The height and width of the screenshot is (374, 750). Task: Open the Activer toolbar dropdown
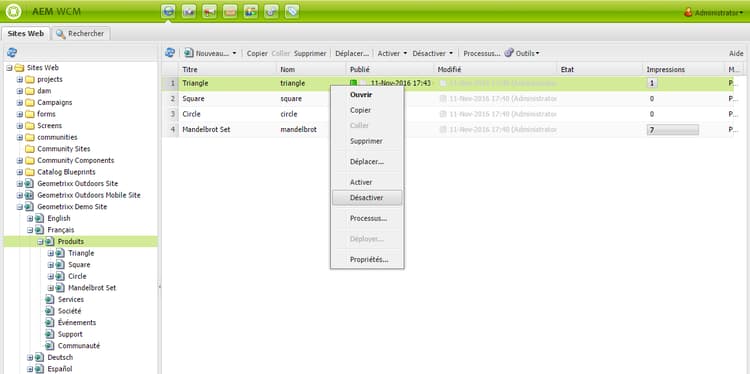[393, 53]
